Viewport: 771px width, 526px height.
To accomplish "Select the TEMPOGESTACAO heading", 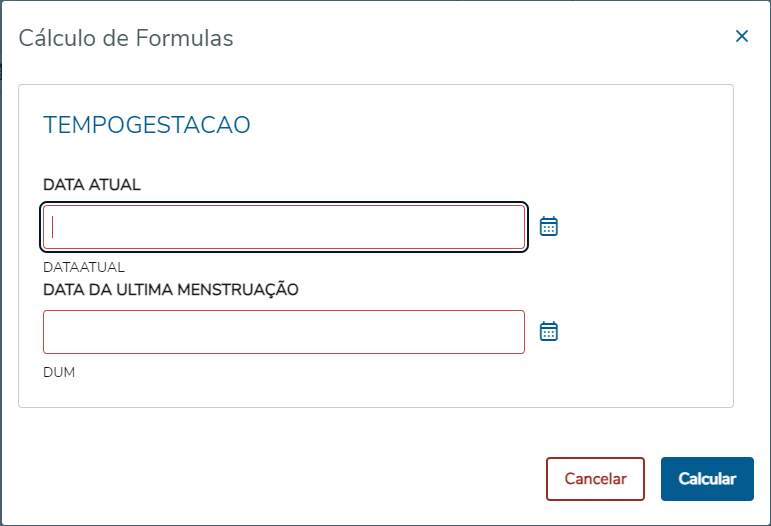I will (146, 125).
